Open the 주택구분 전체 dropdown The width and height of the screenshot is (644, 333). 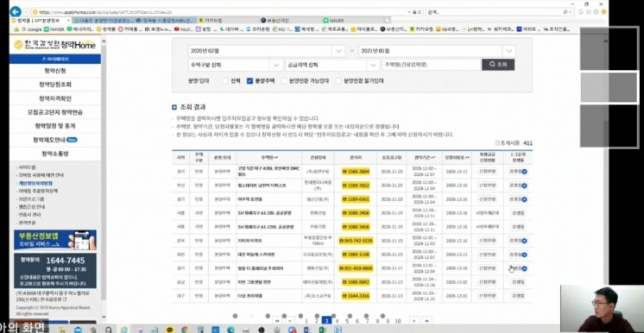(x=235, y=65)
